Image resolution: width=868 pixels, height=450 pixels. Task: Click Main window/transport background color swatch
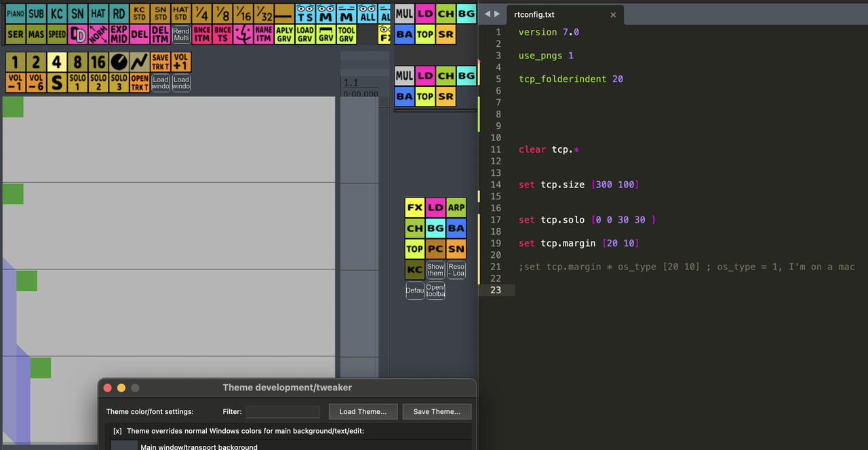click(x=124, y=445)
